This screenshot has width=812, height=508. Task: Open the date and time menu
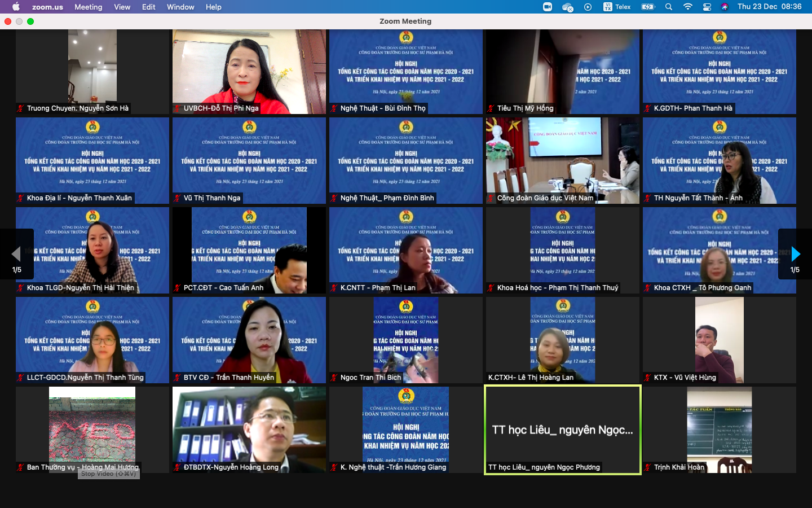(769, 7)
